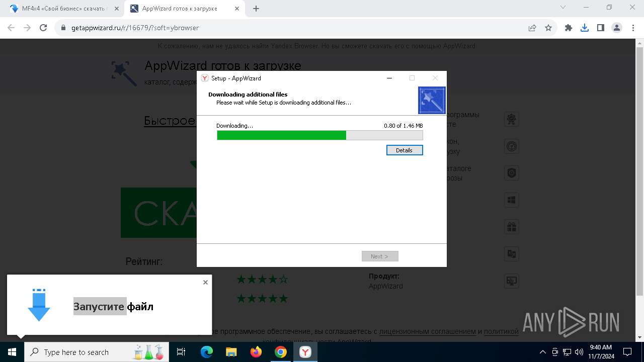Switch to Yandex installer on the taskbar
Screen dimensions: 644x362
[305, 352]
